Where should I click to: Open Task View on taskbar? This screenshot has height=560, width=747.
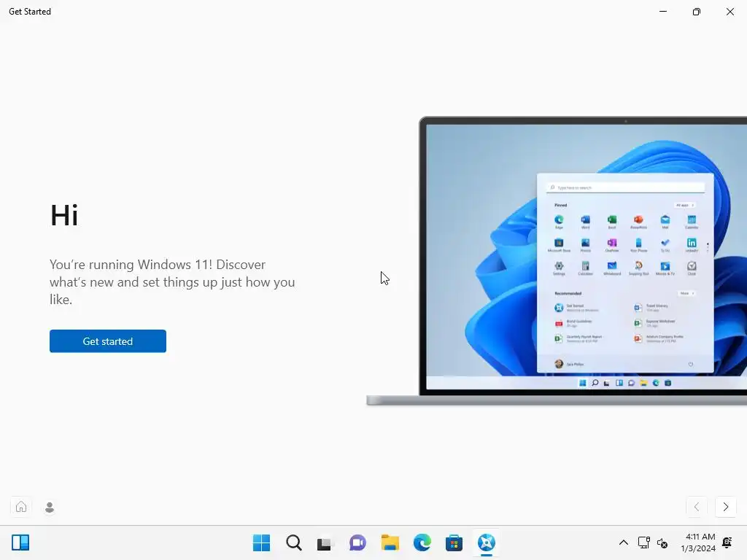click(325, 542)
